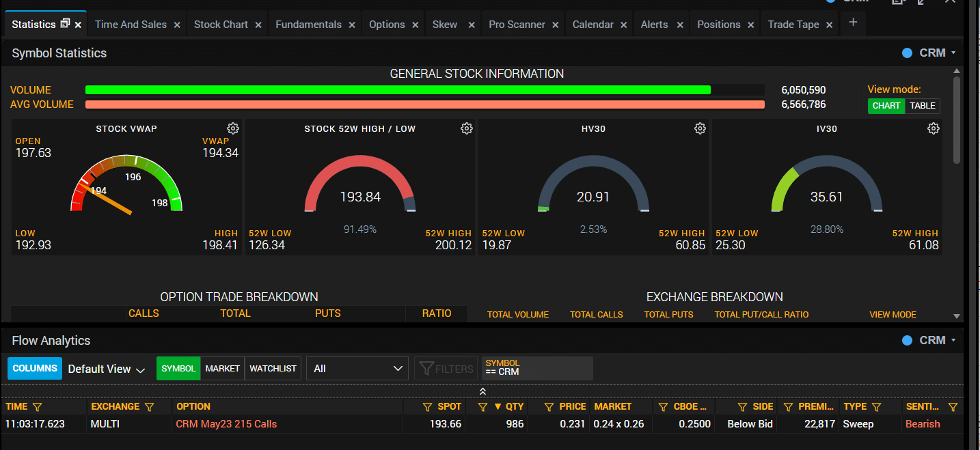Screen dimensions: 980x450
Task: Click the SYMBOL == CRM filter field
Action: (x=537, y=369)
